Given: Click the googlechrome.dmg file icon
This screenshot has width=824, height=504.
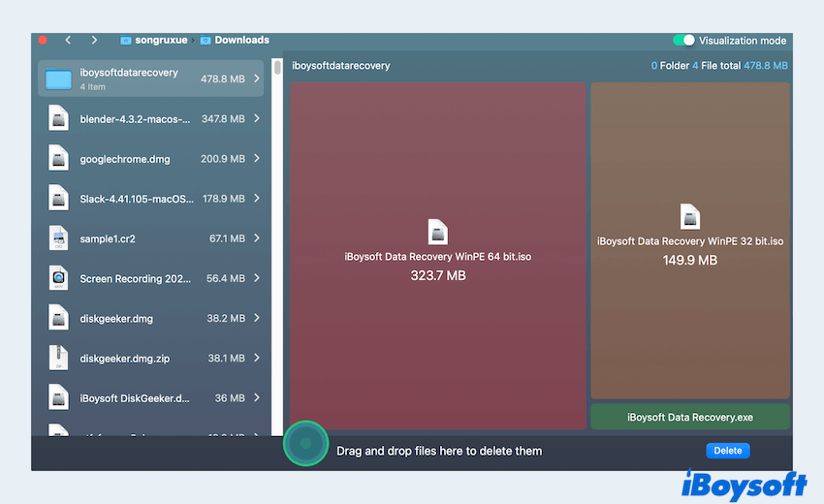Looking at the screenshot, I should pos(58,158).
